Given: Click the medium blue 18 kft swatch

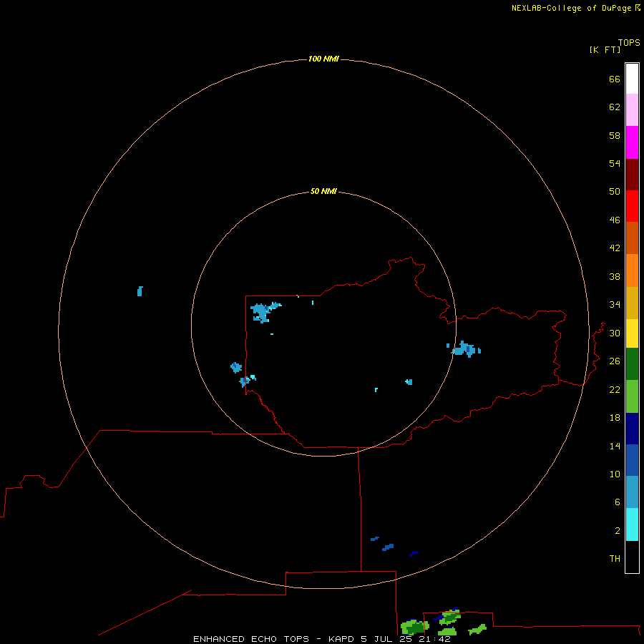Looking at the screenshot, I should pyautogui.click(x=632, y=460).
